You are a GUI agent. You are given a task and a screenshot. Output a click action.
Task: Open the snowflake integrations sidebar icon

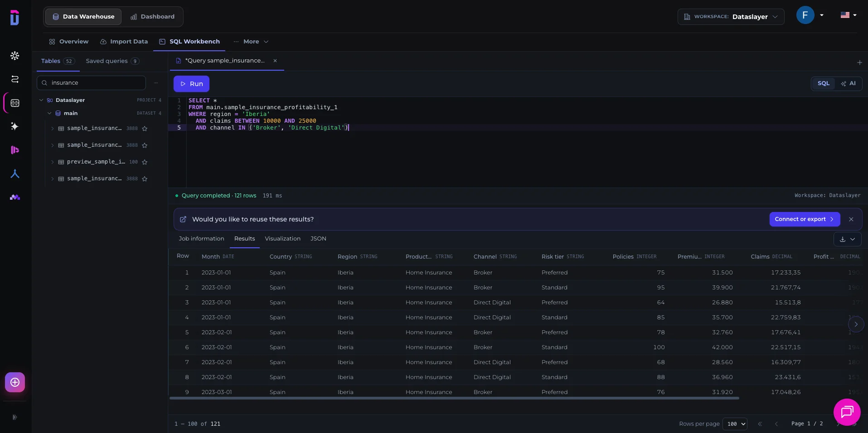tap(15, 56)
